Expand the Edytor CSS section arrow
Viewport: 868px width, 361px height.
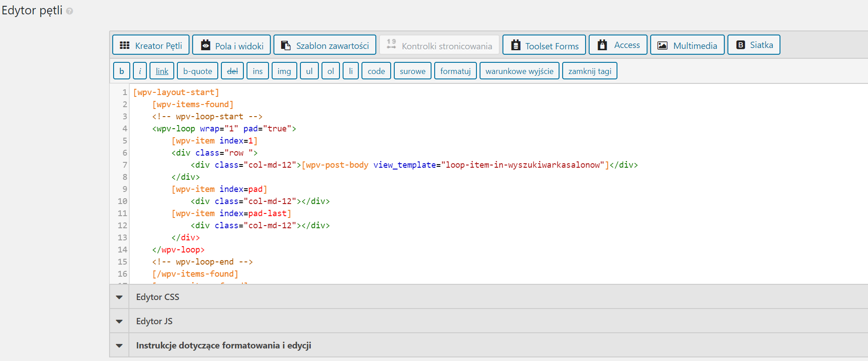tap(119, 297)
